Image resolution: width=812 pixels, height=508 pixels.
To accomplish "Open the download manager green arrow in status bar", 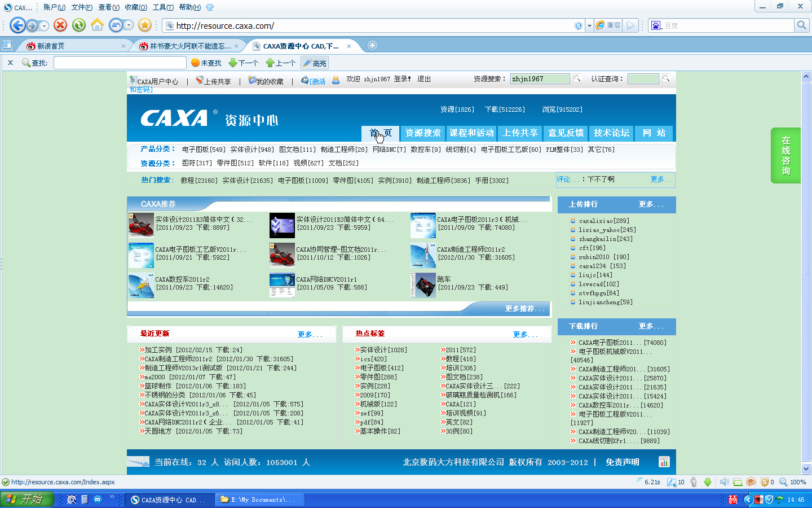I will 708,482.
